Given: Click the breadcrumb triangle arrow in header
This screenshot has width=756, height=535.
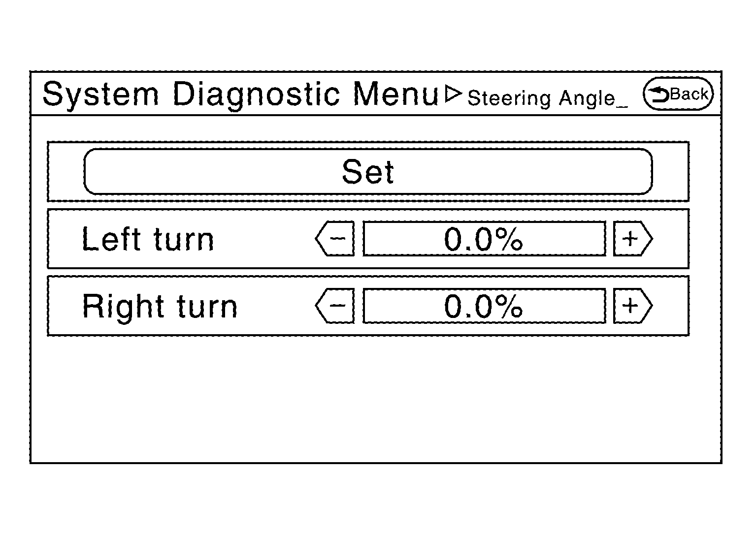Looking at the screenshot, I should [x=453, y=94].
